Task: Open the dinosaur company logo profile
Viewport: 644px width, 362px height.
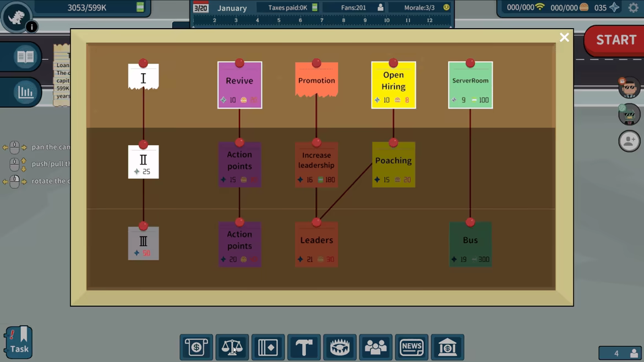Action: (x=17, y=17)
